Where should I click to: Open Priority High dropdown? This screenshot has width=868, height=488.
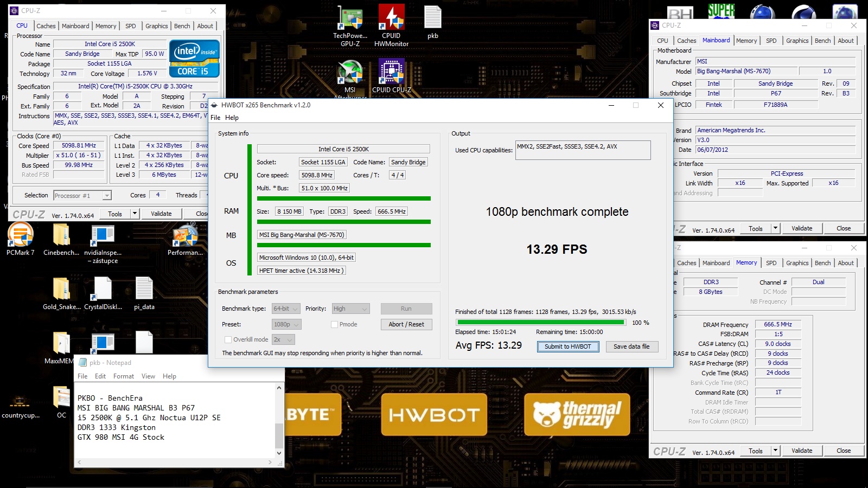tap(350, 309)
